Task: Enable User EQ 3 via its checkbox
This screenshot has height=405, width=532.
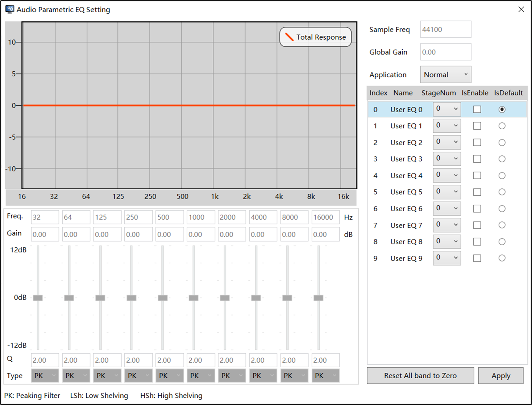Action: (477, 159)
